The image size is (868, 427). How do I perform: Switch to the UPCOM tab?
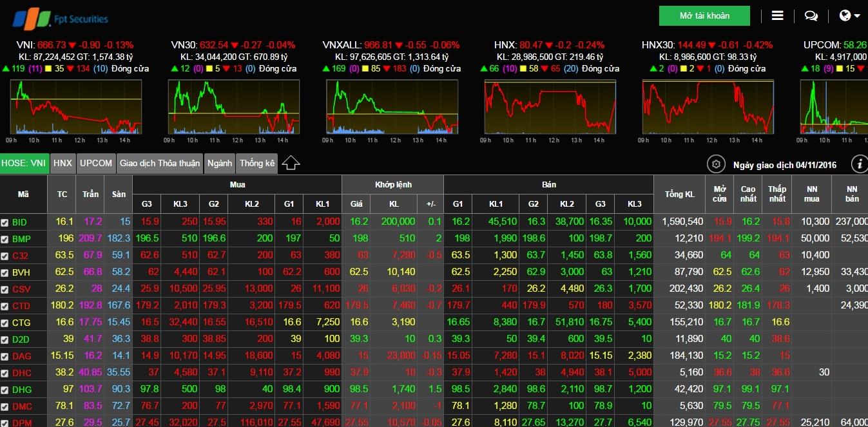(96, 163)
